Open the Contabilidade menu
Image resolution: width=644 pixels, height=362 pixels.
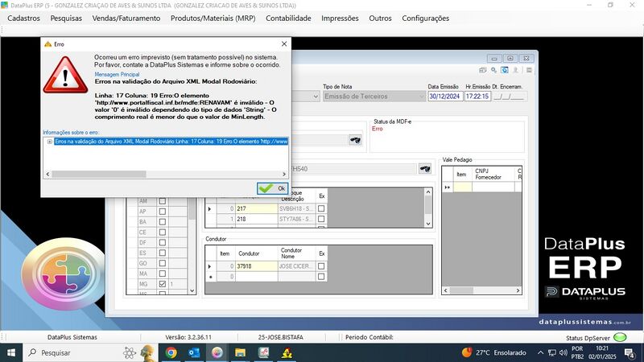(288, 18)
